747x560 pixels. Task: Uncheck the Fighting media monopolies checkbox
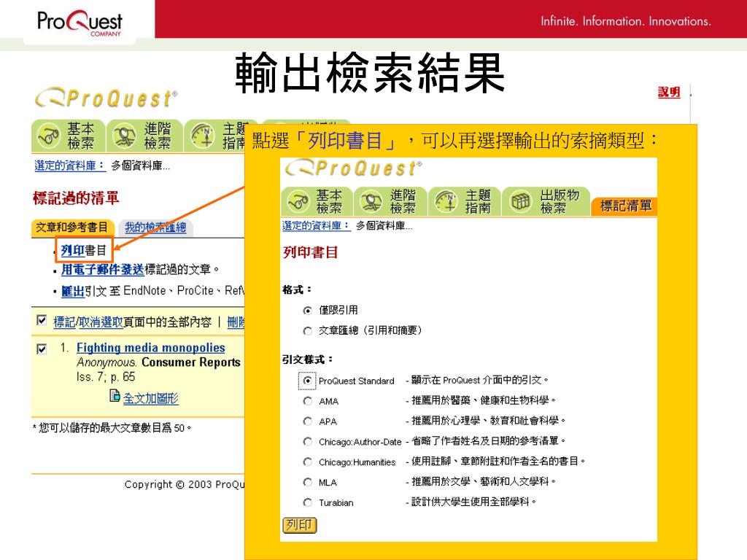pyautogui.click(x=42, y=349)
